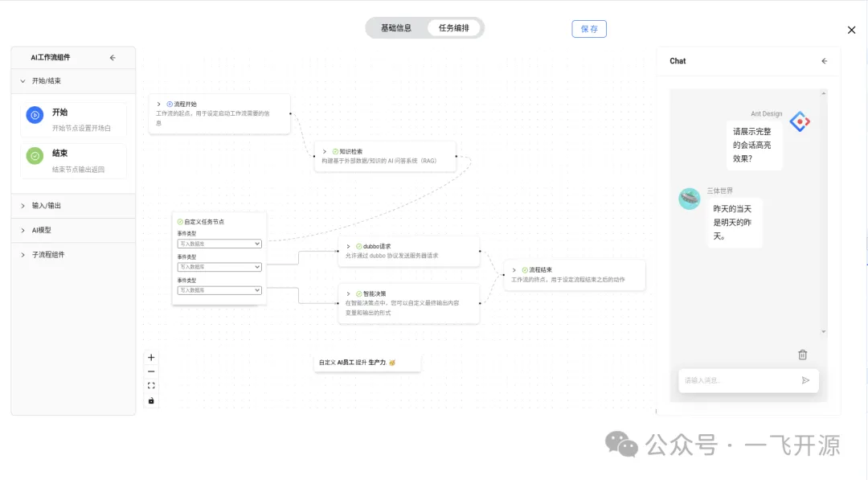Click the fit-view icon in canvas controls
Image resolution: width=868 pixels, height=480 pixels.
151,386
